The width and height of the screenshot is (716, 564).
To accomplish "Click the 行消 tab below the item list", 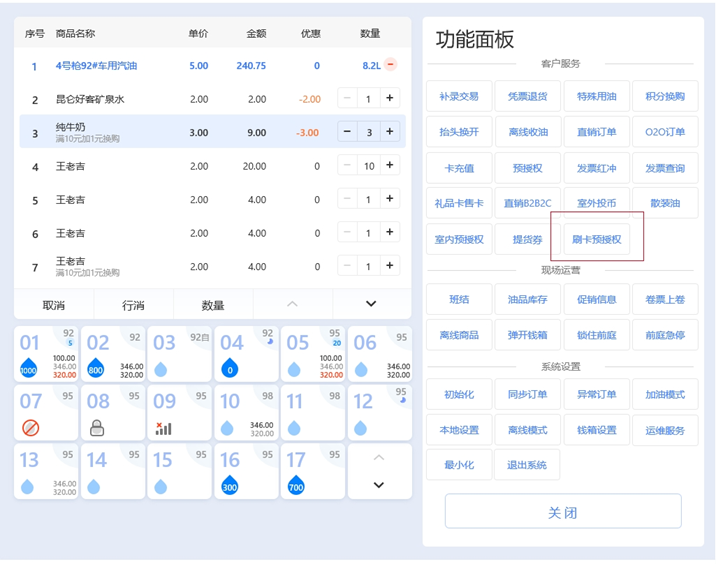I will point(133,305).
